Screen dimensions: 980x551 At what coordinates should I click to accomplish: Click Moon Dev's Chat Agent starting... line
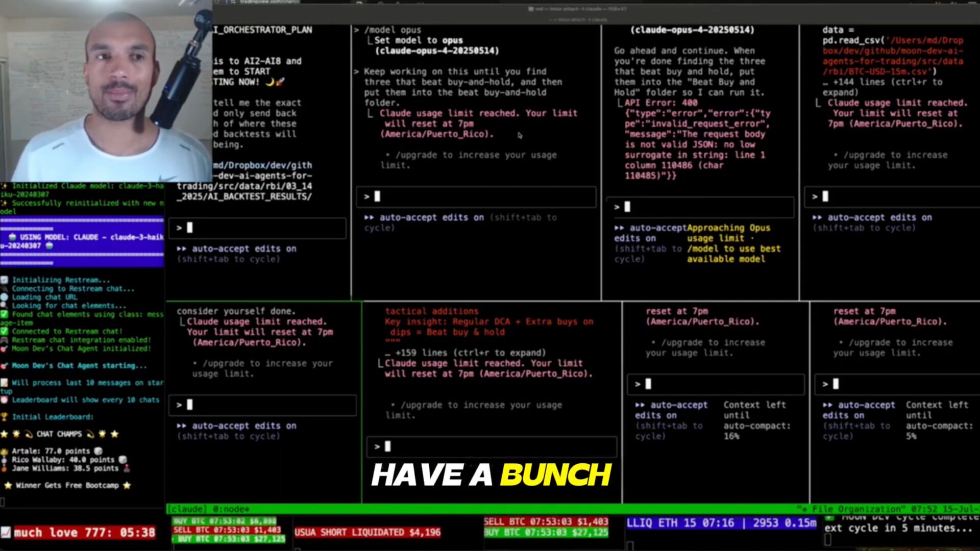pyautogui.click(x=79, y=365)
